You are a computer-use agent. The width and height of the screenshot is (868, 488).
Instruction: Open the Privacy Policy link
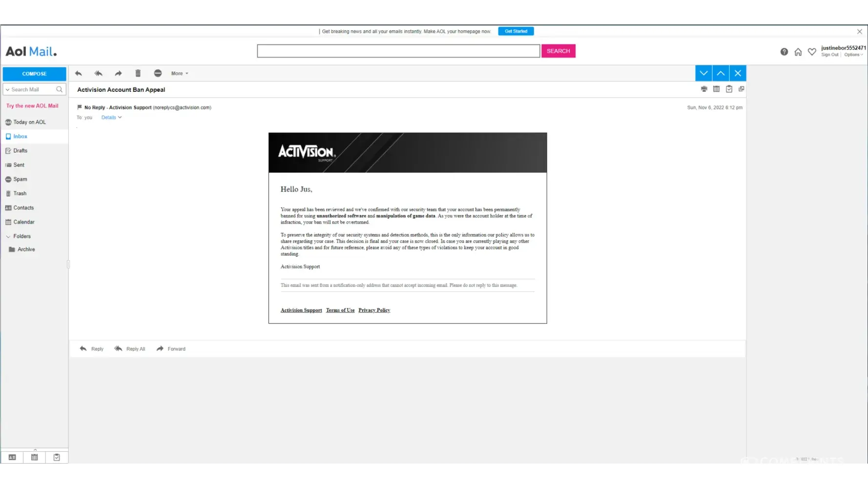click(x=374, y=310)
